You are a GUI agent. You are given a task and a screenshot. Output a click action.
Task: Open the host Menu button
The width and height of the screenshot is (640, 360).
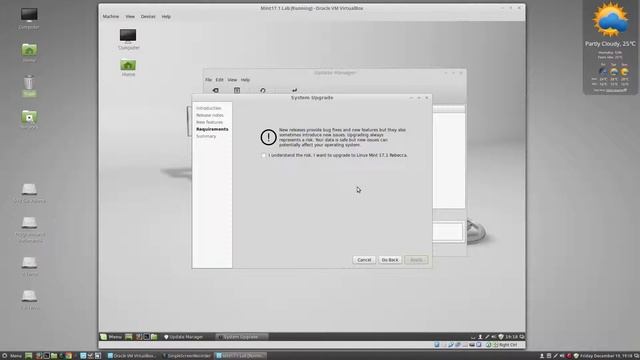(12, 356)
